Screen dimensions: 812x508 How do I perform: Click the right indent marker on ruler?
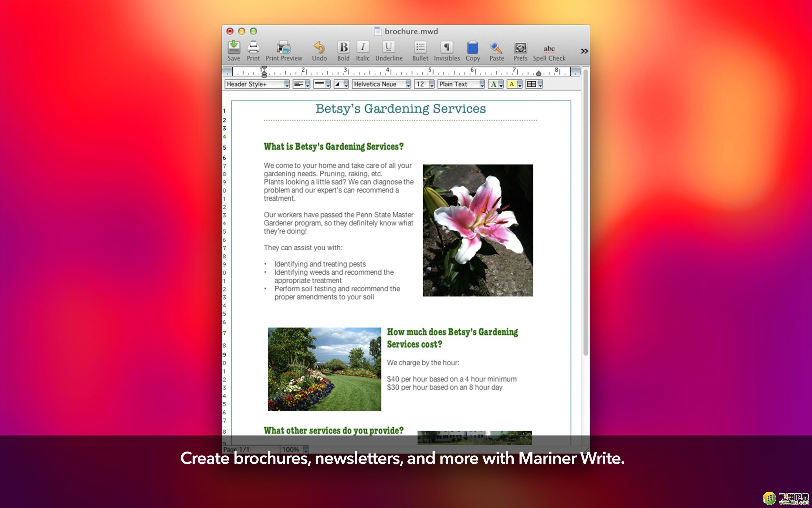(x=539, y=73)
